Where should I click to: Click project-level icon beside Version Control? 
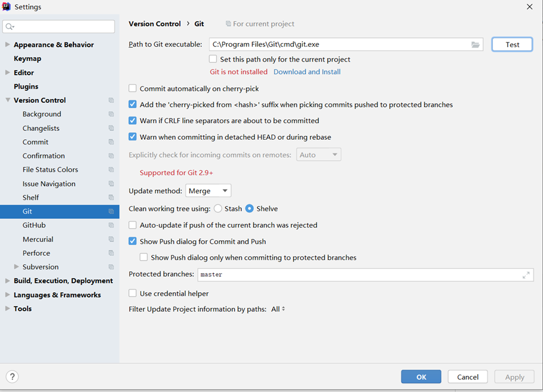coord(111,100)
